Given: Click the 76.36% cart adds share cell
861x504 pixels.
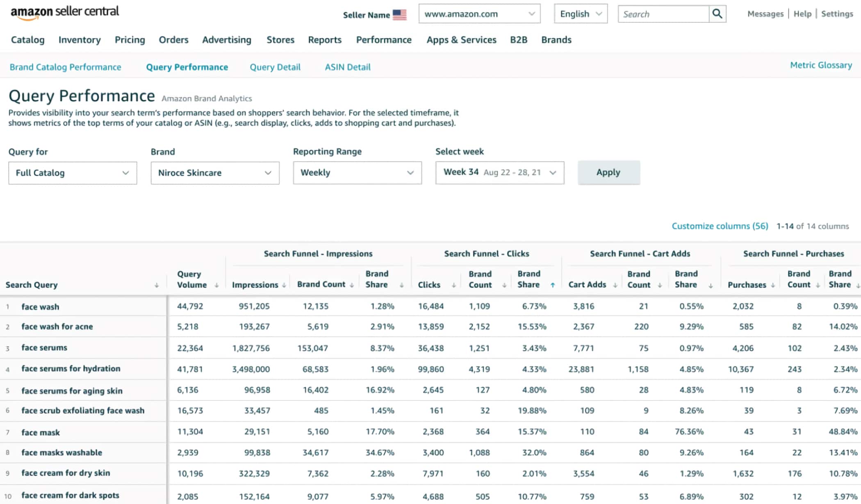Looking at the screenshot, I should pyautogui.click(x=689, y=431).
